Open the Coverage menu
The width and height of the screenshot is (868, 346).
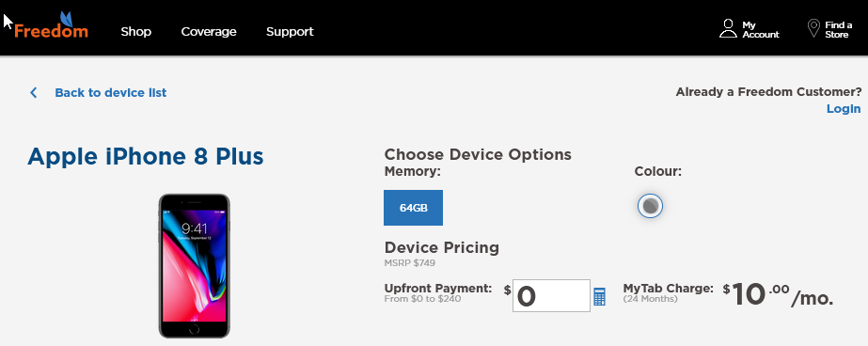tap(209, 32)
